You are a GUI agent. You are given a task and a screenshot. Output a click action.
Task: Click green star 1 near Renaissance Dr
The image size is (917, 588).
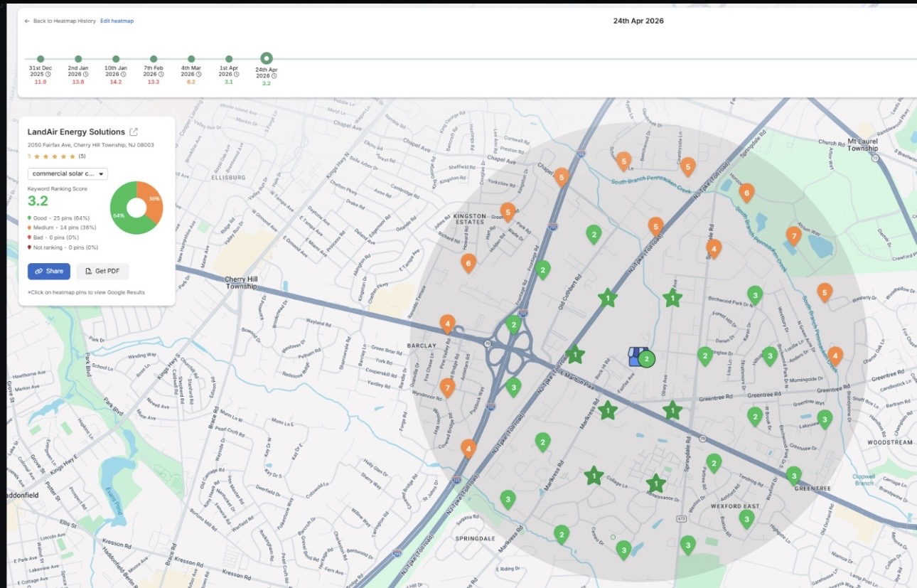pos(656,484)
